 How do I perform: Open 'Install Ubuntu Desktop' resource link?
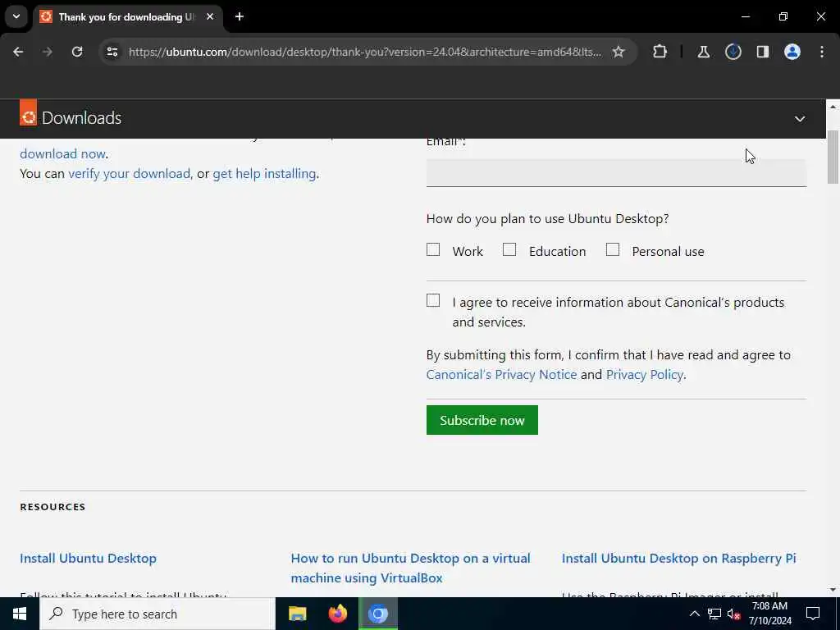[x=88, y=558]
